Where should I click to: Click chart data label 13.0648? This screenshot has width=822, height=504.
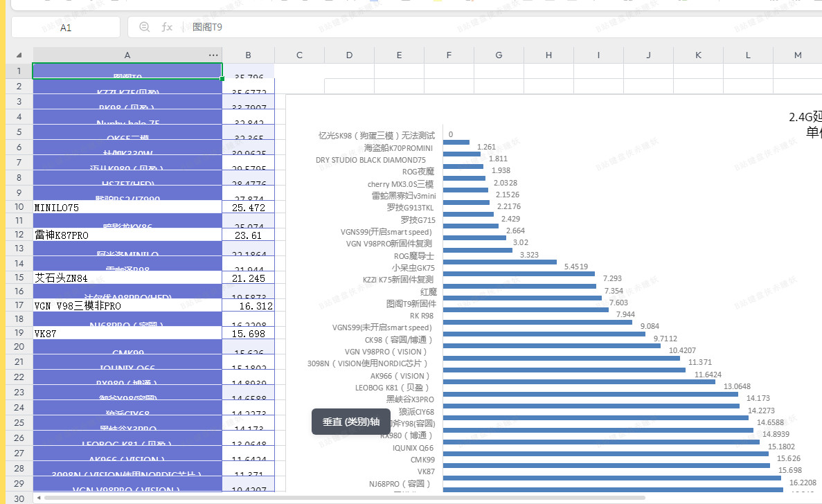[x=737, y=386]
